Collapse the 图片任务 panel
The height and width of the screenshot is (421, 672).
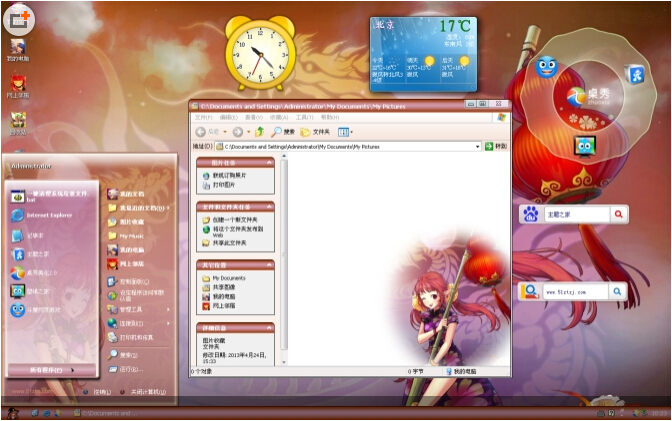click(x=270, y=162)
